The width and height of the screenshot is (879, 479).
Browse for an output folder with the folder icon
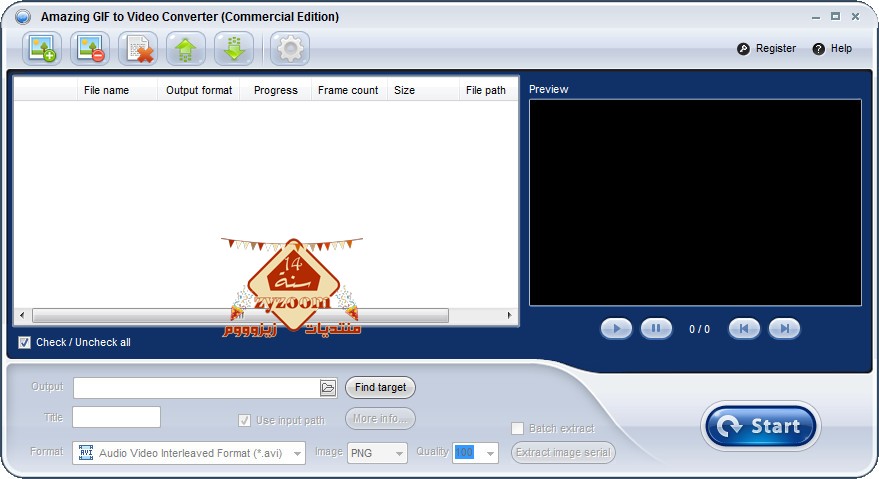328,388
